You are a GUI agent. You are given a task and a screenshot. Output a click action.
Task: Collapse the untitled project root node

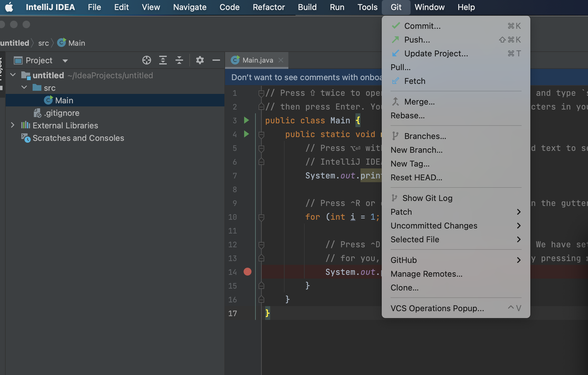pos(13,75)
